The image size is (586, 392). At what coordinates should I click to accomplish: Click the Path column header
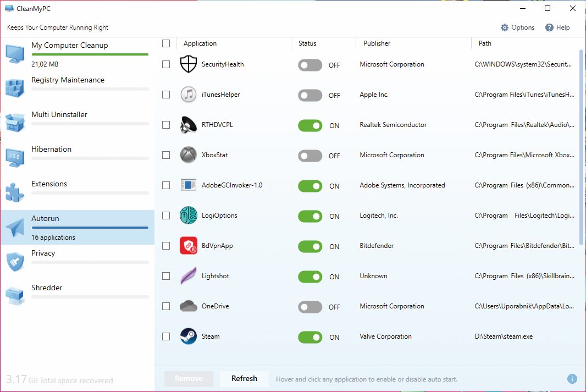tap(485, 43)
